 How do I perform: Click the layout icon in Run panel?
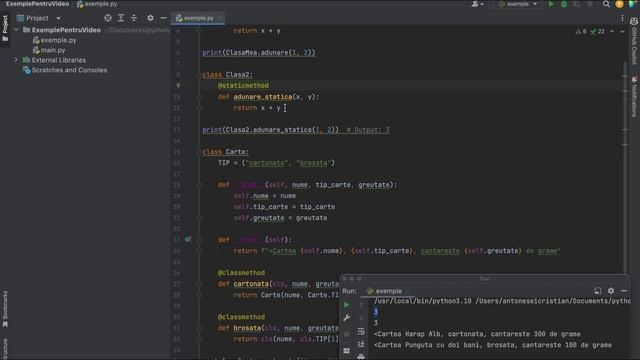pyautogui.click(x=347, y=351)
